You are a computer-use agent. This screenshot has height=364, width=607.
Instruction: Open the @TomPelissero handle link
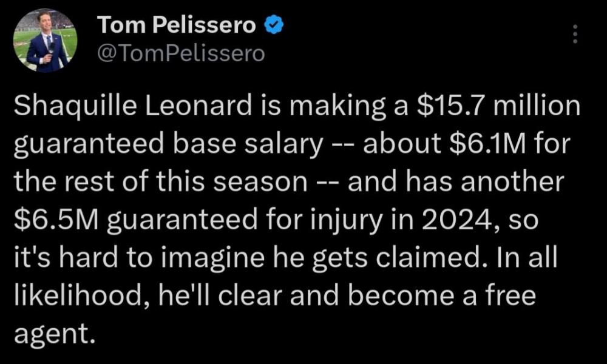click(180, 53)
